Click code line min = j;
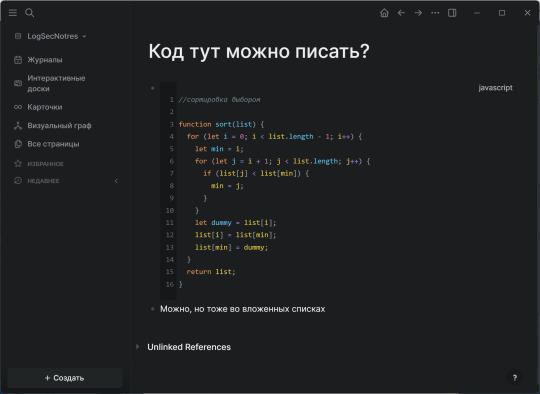The image size is (540, 394). pyautogui.click(x=227, y=186)
